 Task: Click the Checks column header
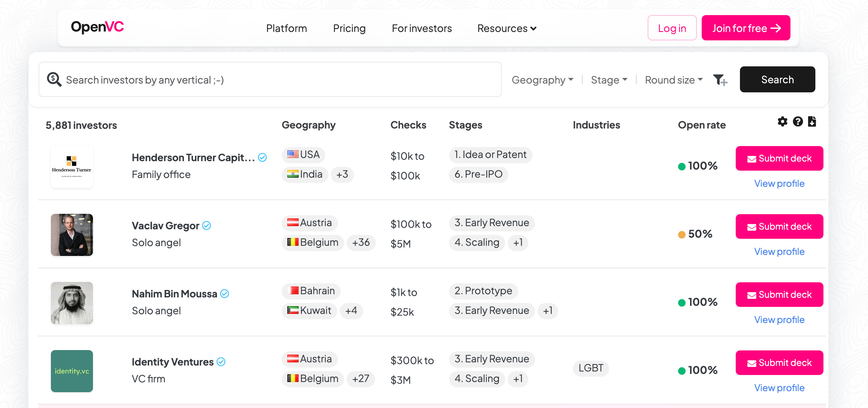(x=408, y=125)
